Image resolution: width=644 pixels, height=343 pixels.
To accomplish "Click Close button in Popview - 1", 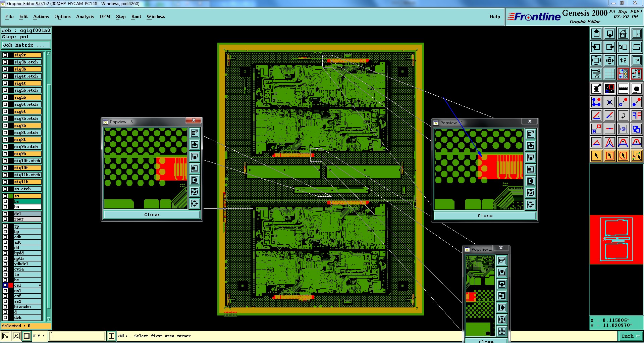I will coord(485,215).
